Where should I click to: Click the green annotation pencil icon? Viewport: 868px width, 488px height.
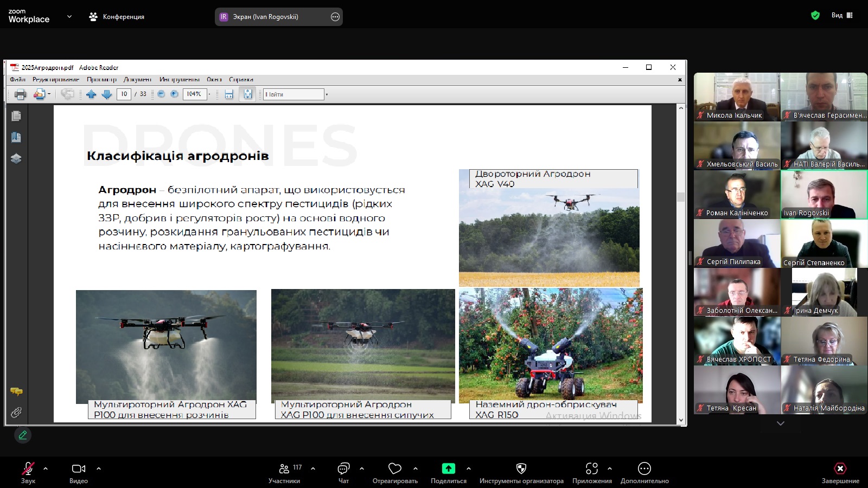[x=23, y=435]
